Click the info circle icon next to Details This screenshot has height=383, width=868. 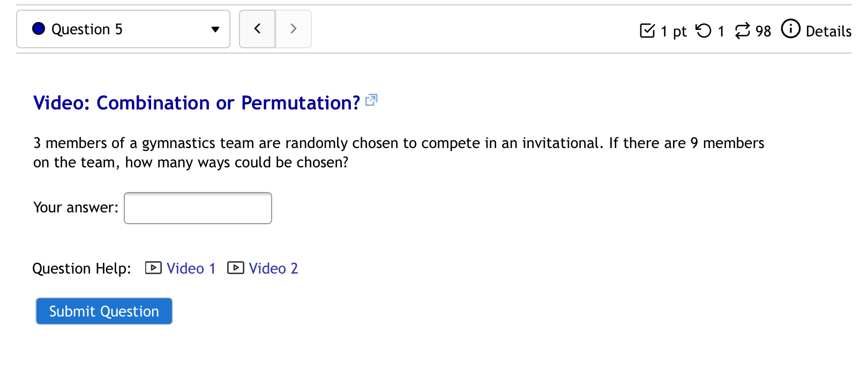point(791,30)
